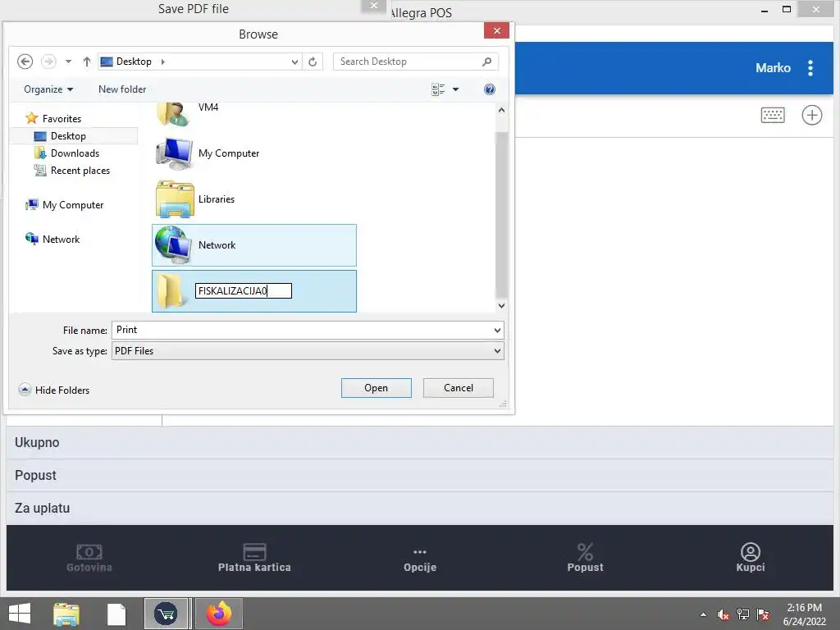This screenshot has height=630, width=840.
Task: Collapse folders with Hide Folders
Action: 54,390
